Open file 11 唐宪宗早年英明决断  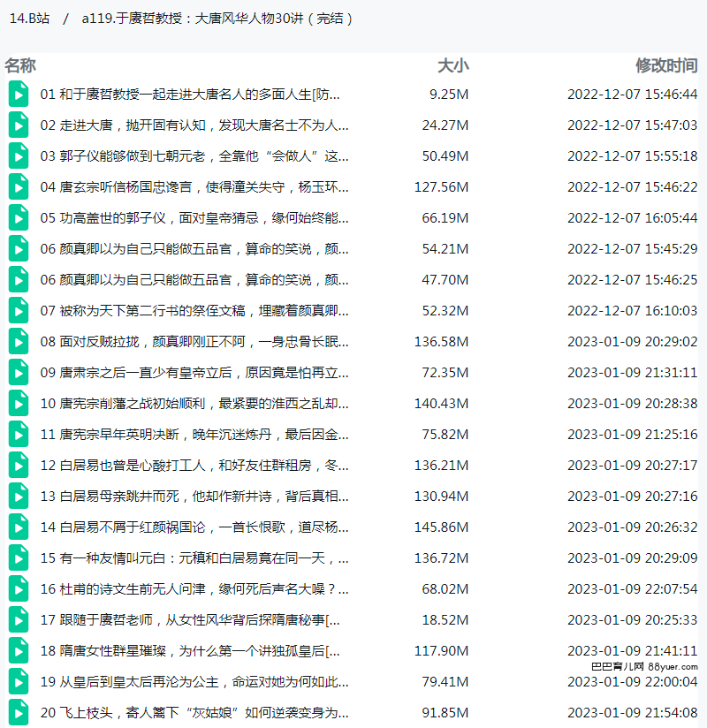point(194,435)
